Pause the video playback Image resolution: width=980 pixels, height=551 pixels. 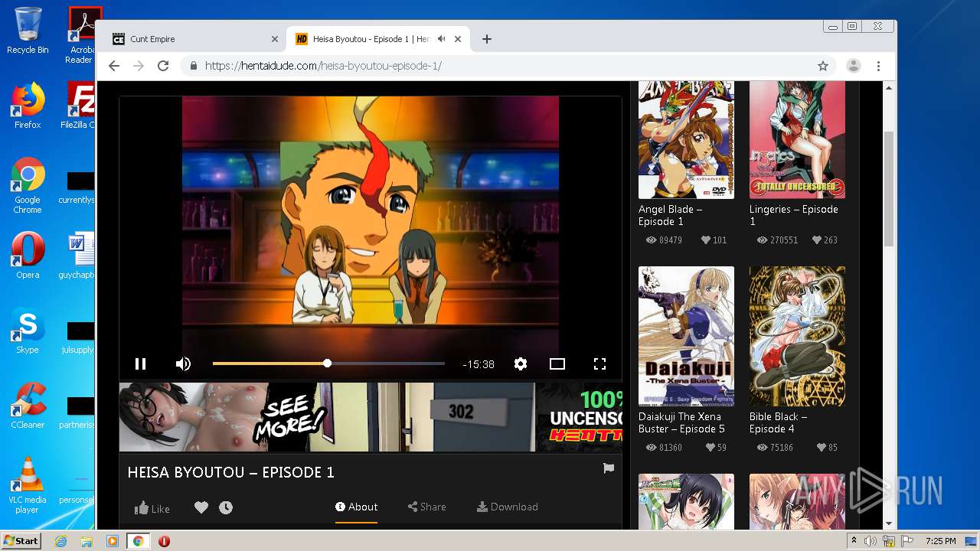(140, 364)
